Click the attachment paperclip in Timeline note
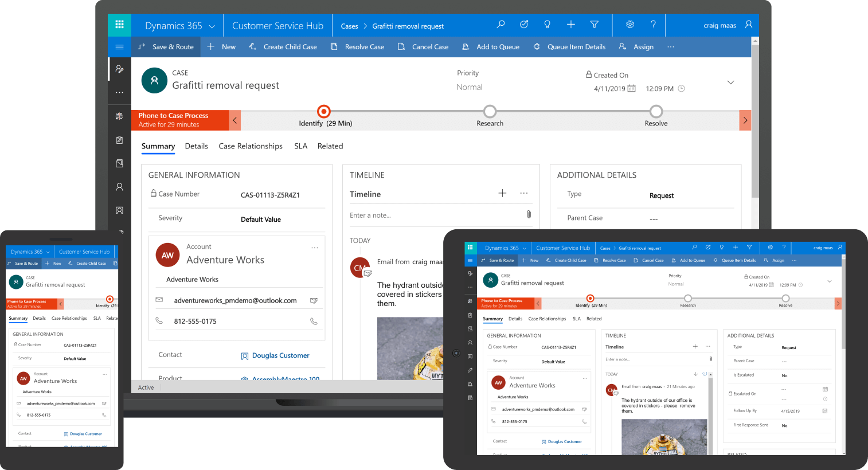 click(529, 214)
